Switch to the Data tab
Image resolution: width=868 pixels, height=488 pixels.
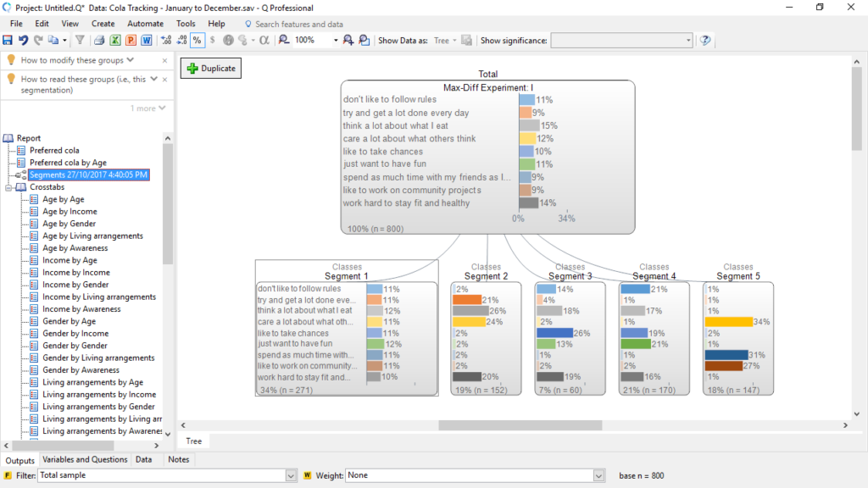[x=143, y=459]
